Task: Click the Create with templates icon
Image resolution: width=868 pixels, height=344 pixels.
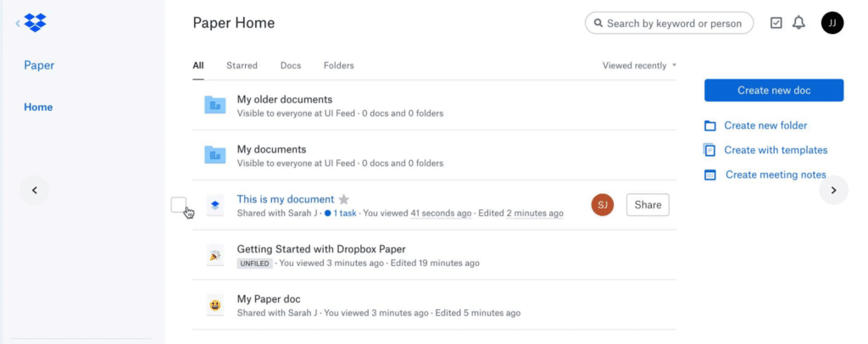Action: pos(709,150)
